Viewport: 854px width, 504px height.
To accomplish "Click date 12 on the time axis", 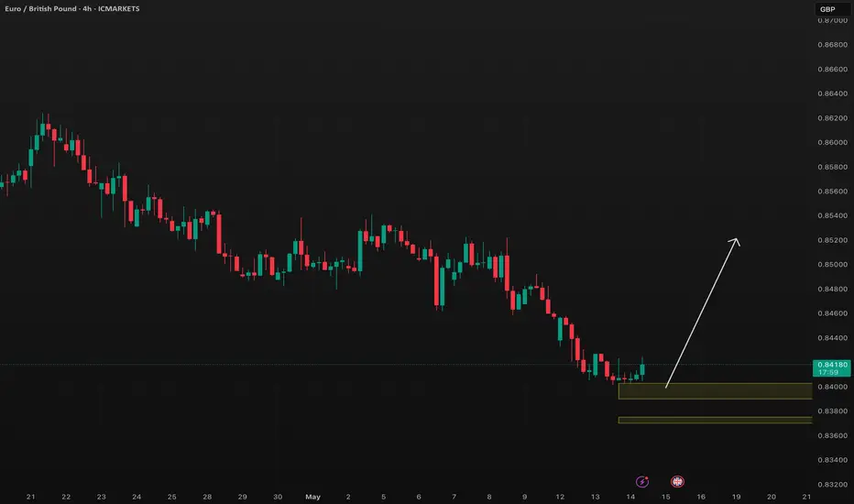I will [560, 497].
